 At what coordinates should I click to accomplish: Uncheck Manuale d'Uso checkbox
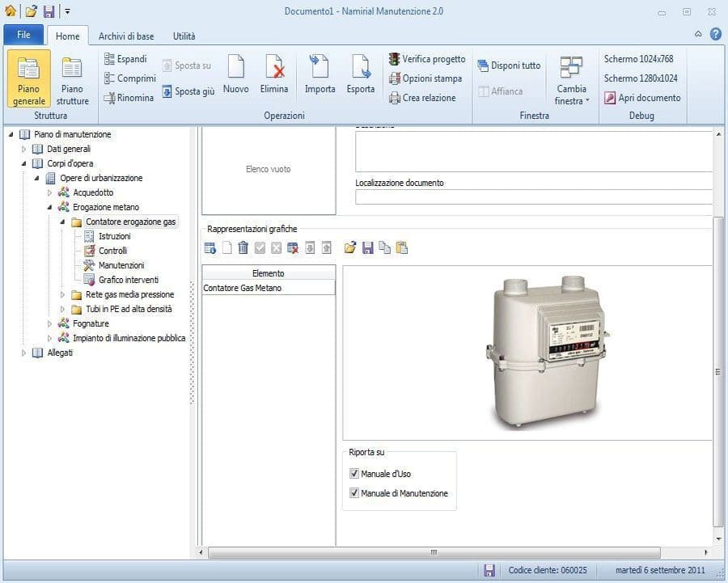click(353, 474)
